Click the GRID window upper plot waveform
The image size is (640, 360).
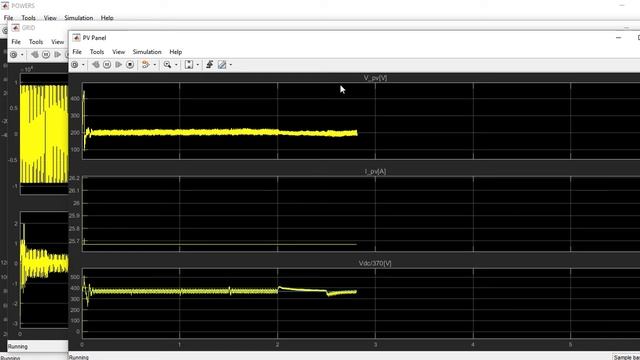[44, 134]
